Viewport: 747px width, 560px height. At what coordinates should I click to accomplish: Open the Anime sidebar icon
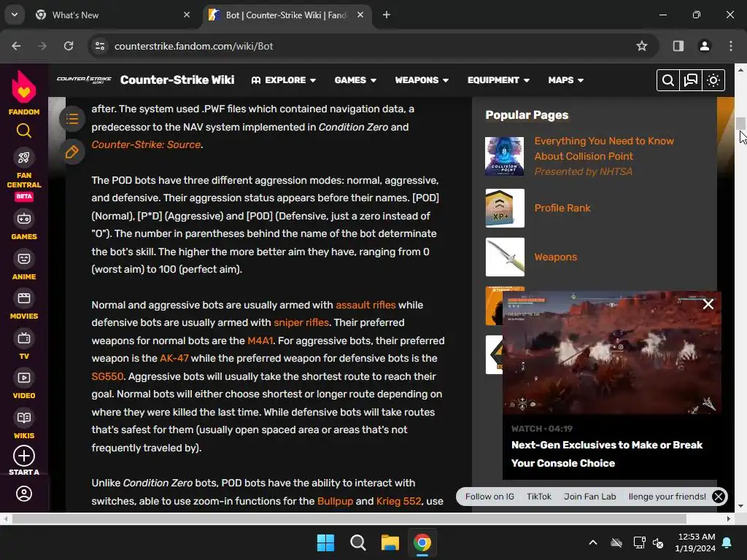[24, 259]
